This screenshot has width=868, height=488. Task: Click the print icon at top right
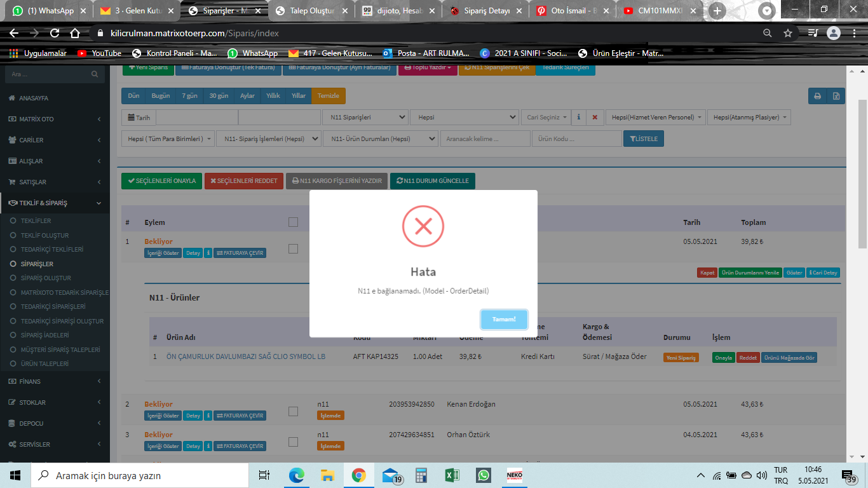(817, 96)
